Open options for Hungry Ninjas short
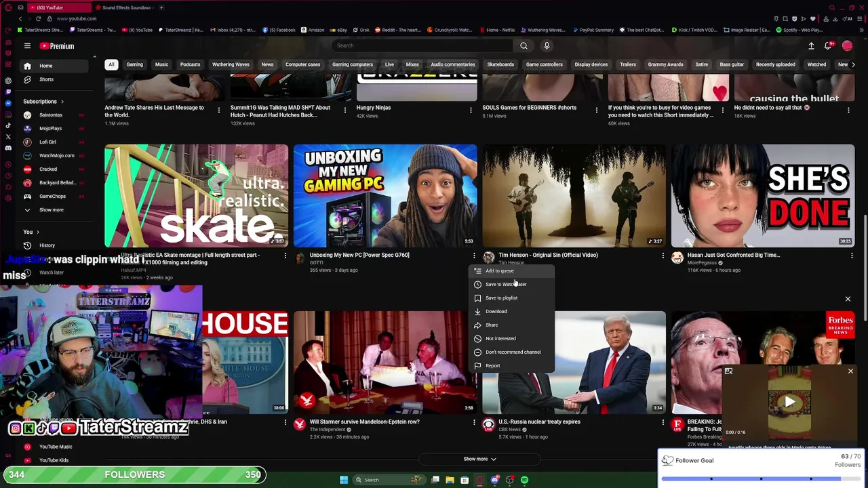The width and height of the screenshot is (868, 488). click(x=471, y=109)
